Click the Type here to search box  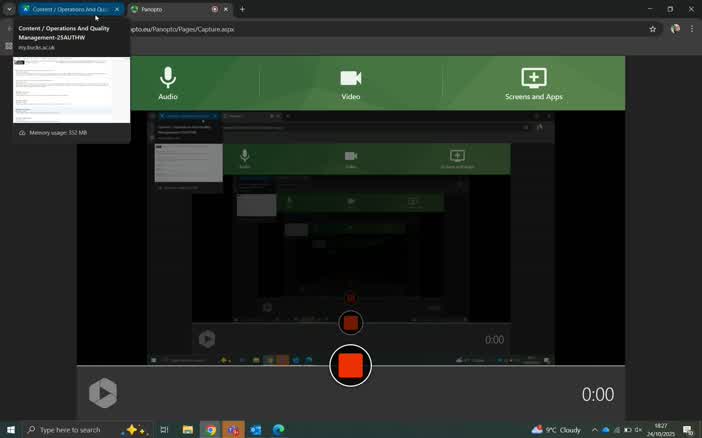pyautogui.click(x=87, y=430)
